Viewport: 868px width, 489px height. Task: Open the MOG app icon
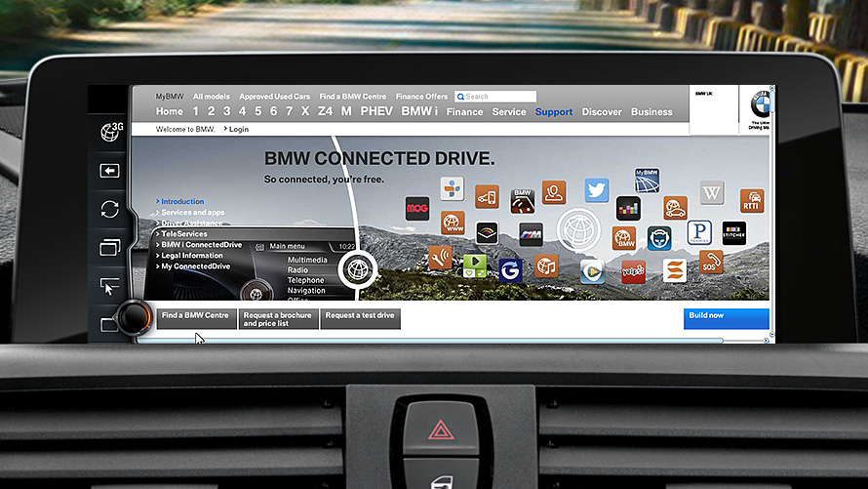(x=417, y=209)
